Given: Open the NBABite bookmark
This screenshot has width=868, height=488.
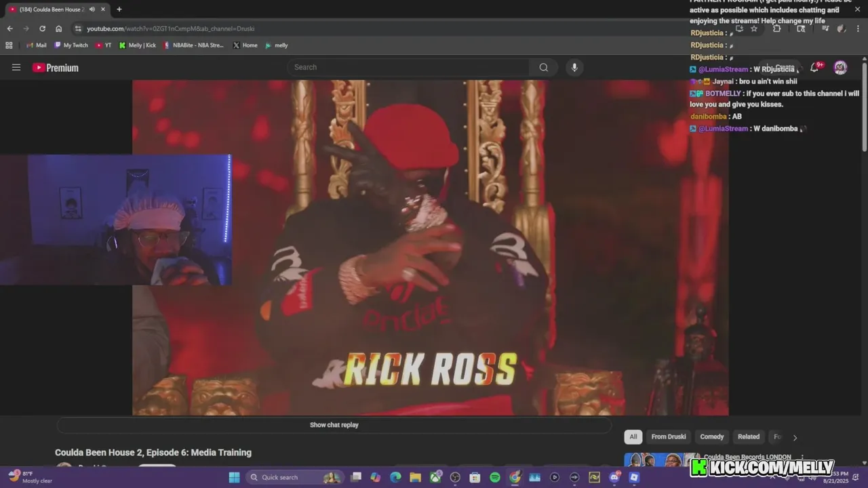Looking at the screenshot, I should point(193,45).
